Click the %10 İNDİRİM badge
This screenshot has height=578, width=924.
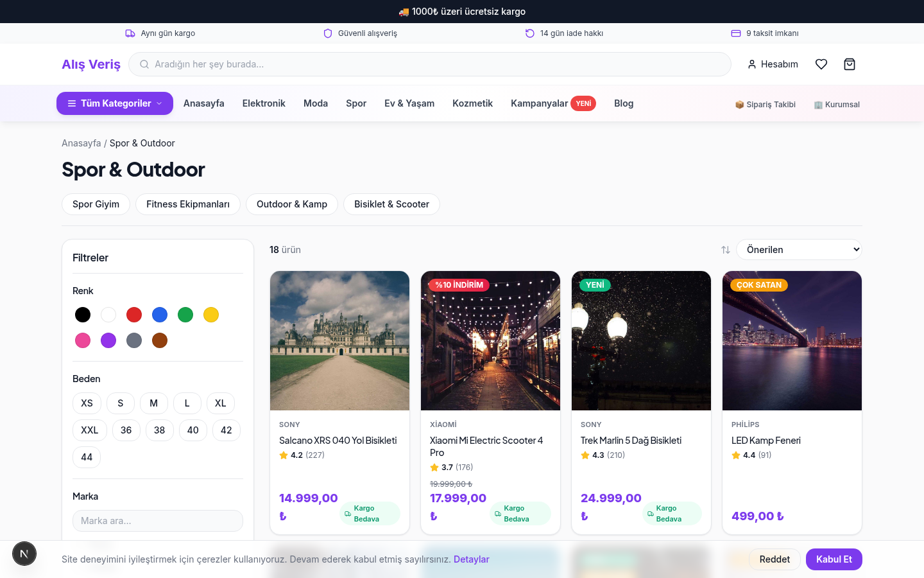tap(459, 285)
